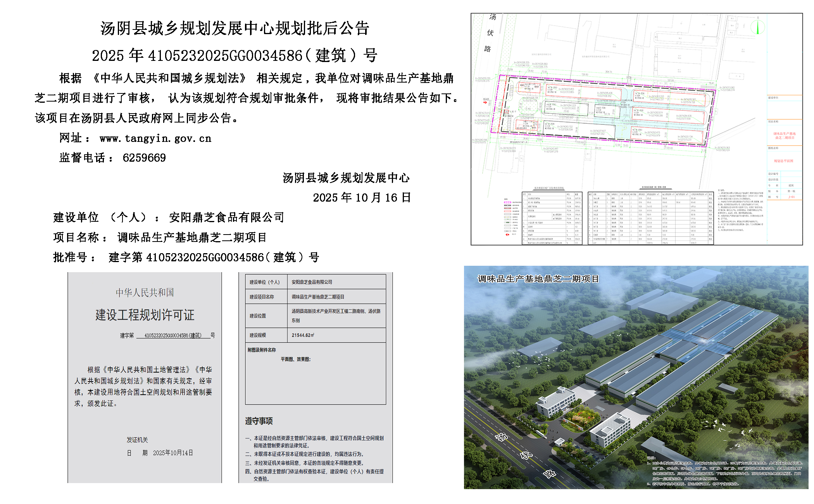Click the 规划总平面图 title in the title block
The width and height of the screenshot is (814, 504).
[x=784, y=161]
